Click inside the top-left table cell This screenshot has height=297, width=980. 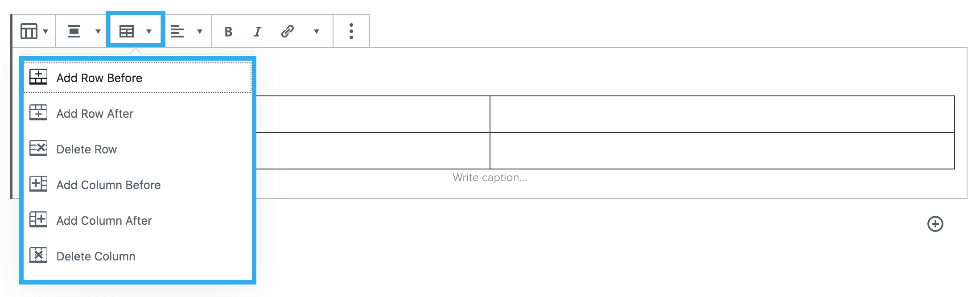[x=370, y=114]
